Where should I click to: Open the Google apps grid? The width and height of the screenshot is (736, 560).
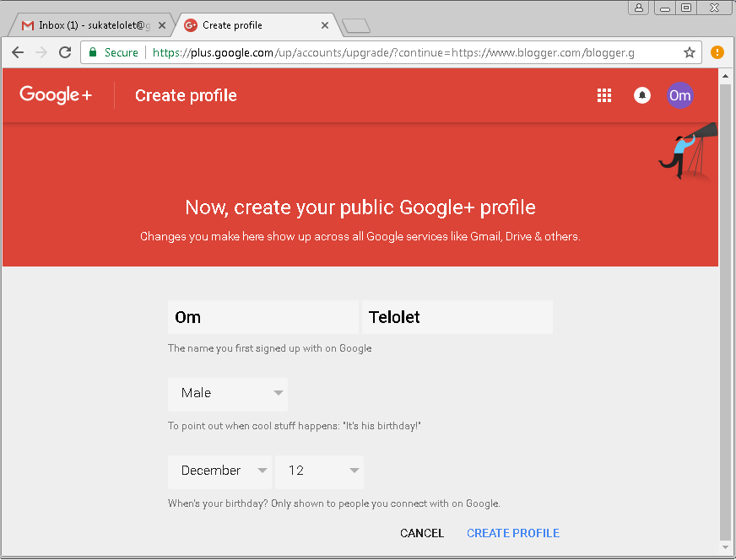604,95
